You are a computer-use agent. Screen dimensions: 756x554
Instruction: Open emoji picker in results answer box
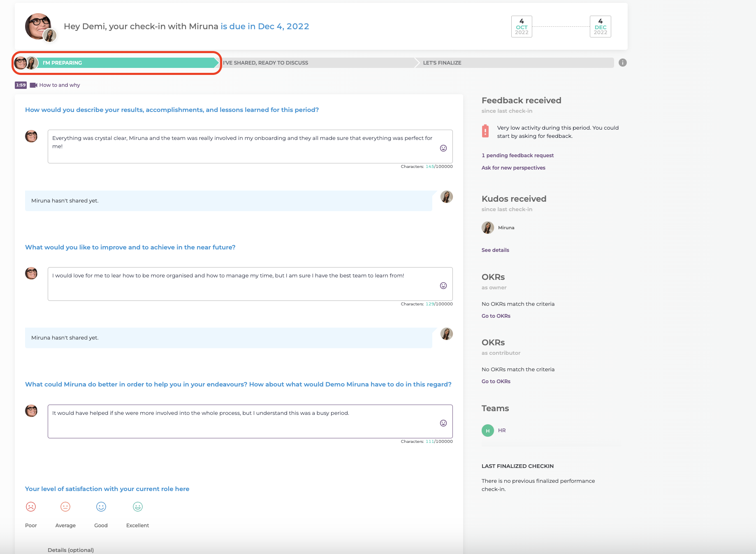point(443,148)
